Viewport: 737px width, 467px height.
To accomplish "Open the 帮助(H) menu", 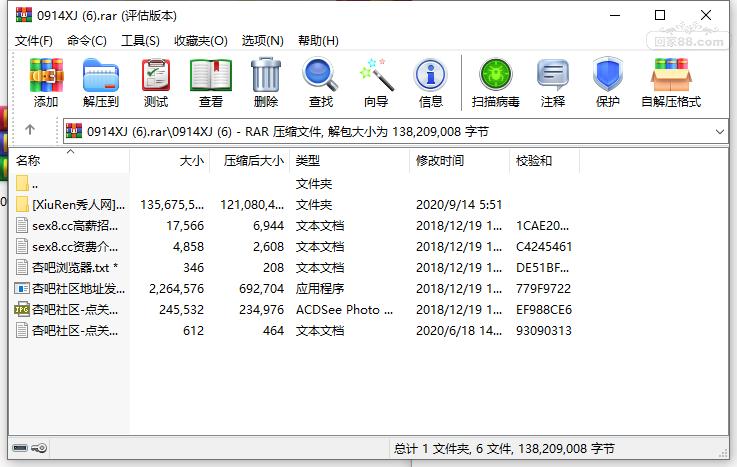I will coord(318,41).
